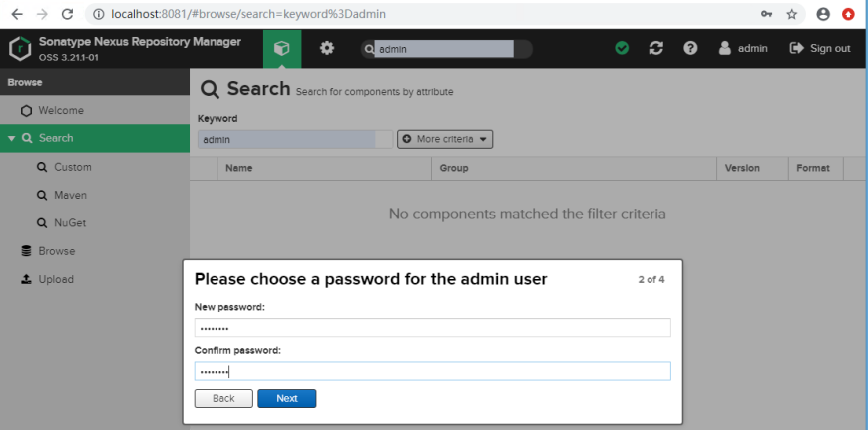This screenshot has height=430, width=868.
Task: Open Administration gear icon
Action: 327,48
